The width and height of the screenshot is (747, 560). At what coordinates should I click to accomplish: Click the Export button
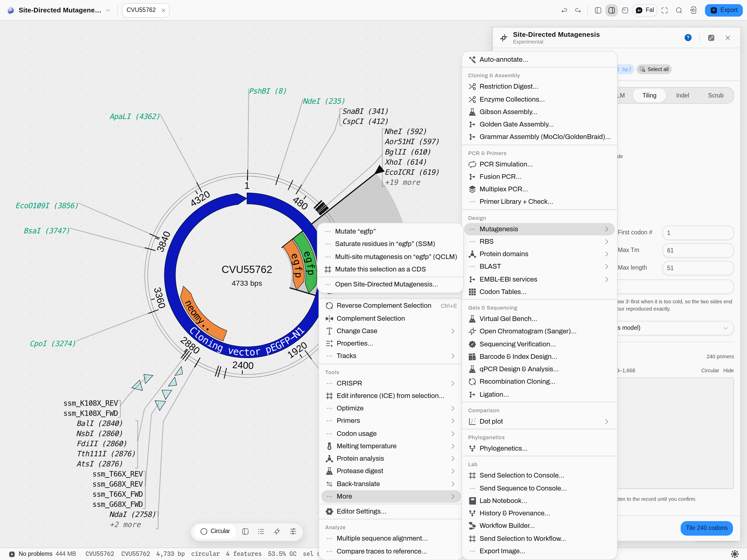(723, 10)
